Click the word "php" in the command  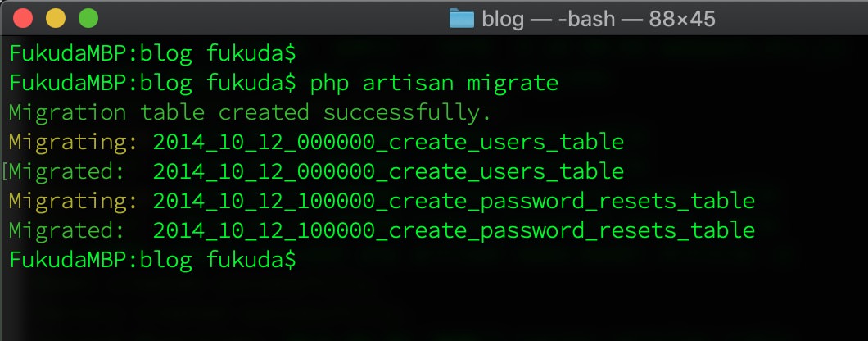[330, 84]
